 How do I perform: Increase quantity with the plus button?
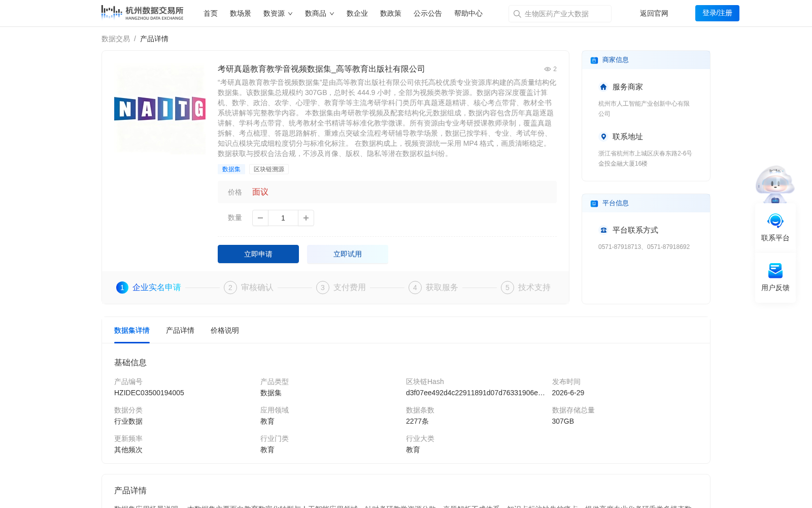coord(306,218)
